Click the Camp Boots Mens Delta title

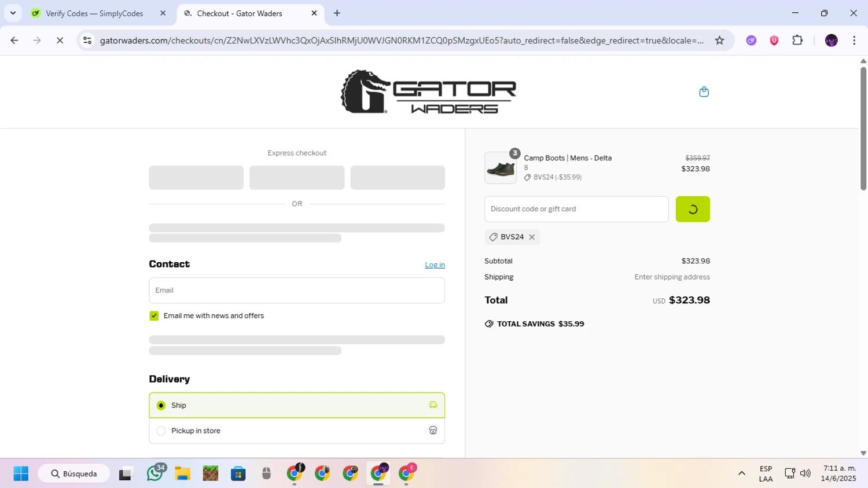point(568,158)
